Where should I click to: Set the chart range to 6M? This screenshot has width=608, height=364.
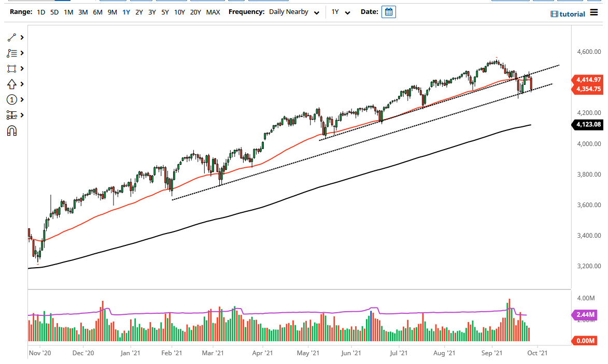pyautogui.click(x=96, y=12)
